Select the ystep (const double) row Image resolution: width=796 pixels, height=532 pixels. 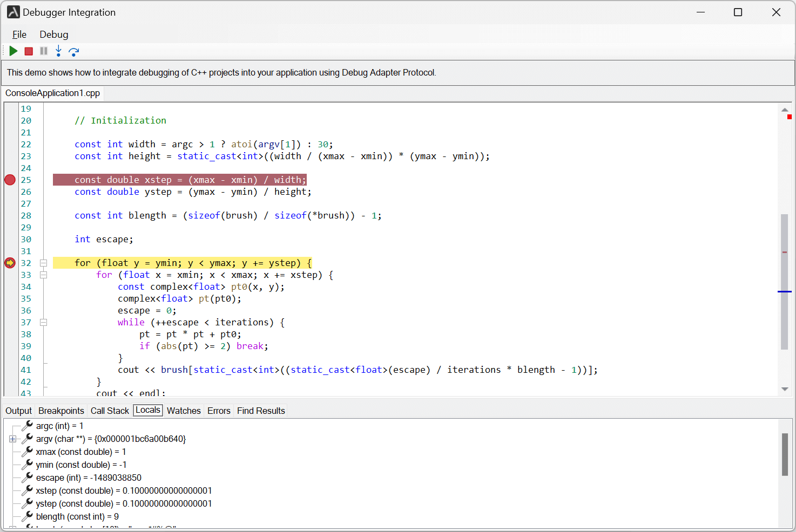[x=124, y=504]
